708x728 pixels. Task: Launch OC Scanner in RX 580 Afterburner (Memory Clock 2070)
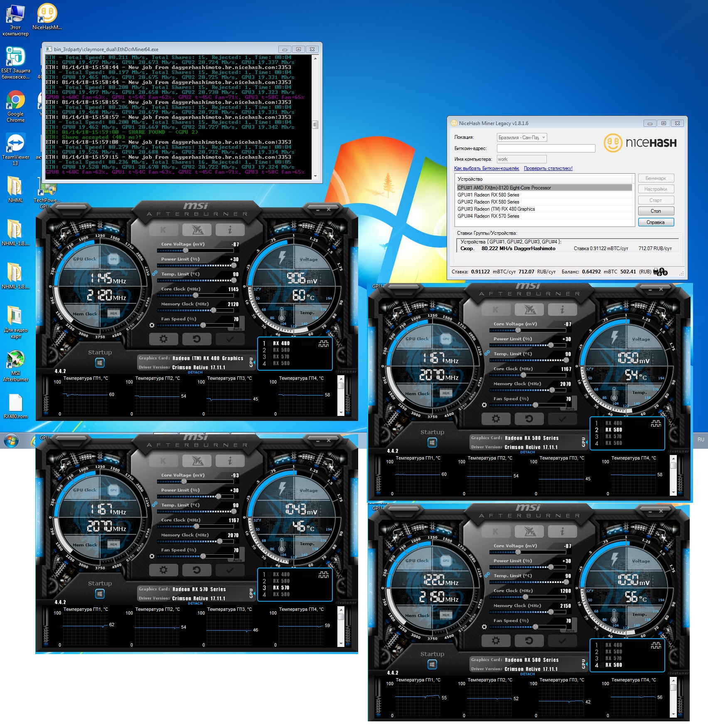[529, 310]
